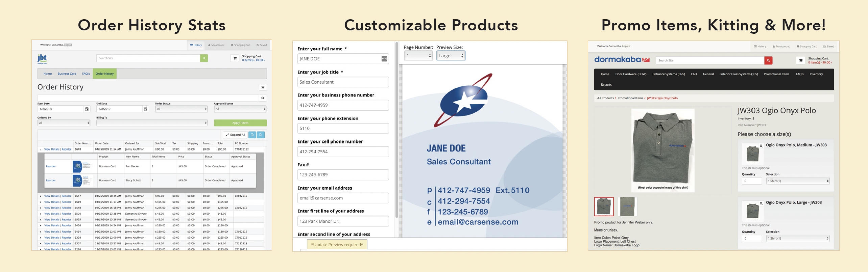Click Reorder for Ann Decker business card

click(51, 166)
